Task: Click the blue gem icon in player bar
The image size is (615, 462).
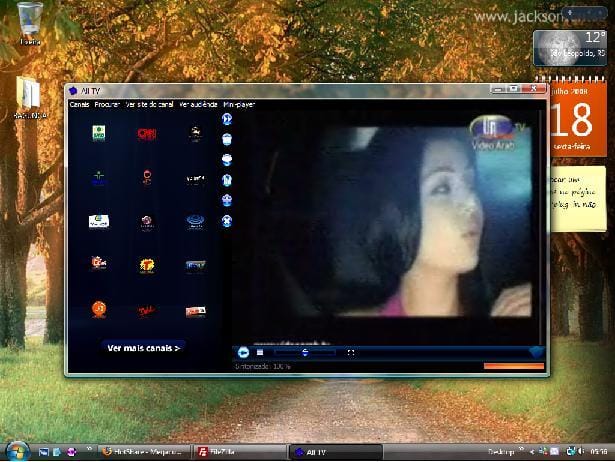Action: click(x=536, y=352)
